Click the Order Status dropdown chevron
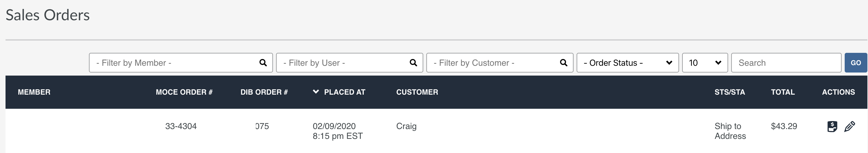868x153 pixels. 669,62
